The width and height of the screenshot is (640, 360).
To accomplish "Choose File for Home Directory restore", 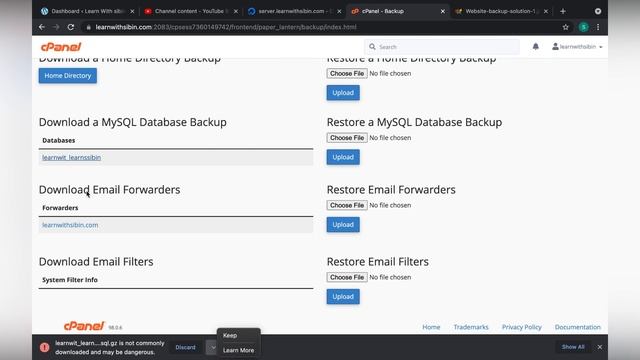I will pos(347,73).
